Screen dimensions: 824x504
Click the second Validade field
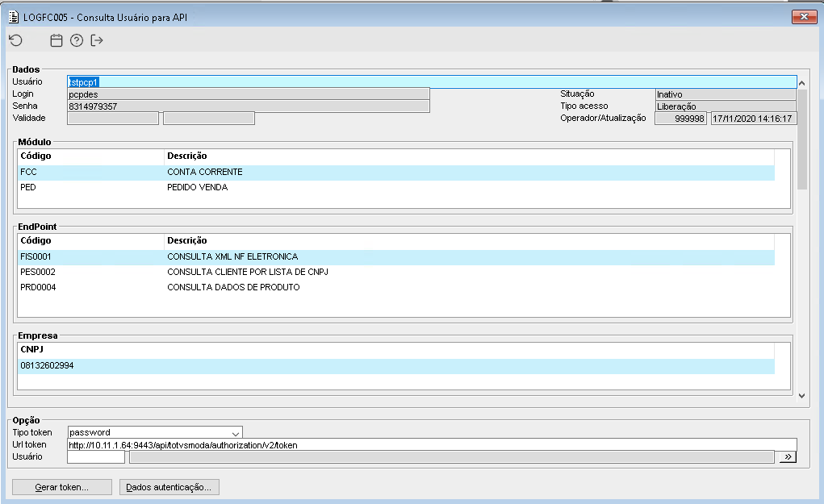tap(209, 119)
